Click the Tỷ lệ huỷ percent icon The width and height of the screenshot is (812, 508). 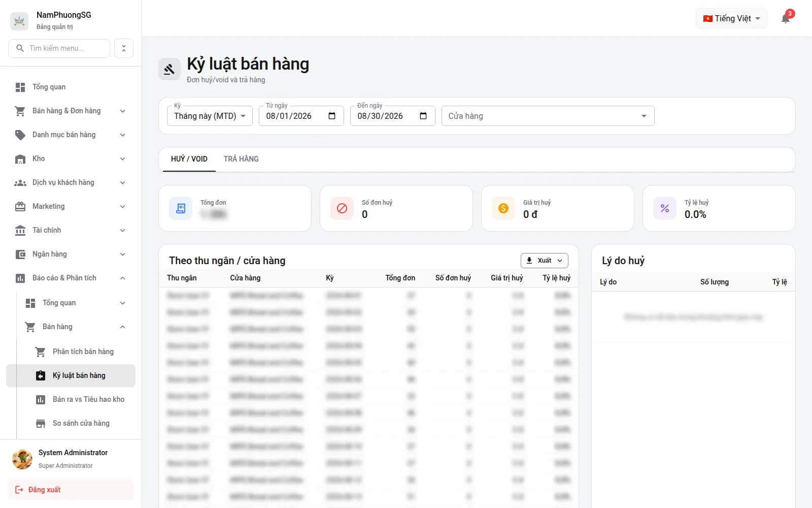[665, 208]
